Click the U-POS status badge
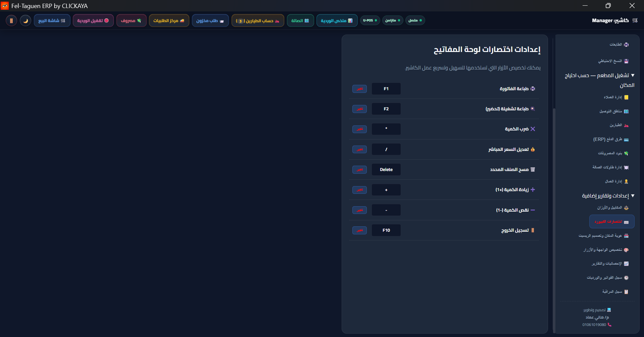This screenshot has height=337, width=644. pos(370,20)
